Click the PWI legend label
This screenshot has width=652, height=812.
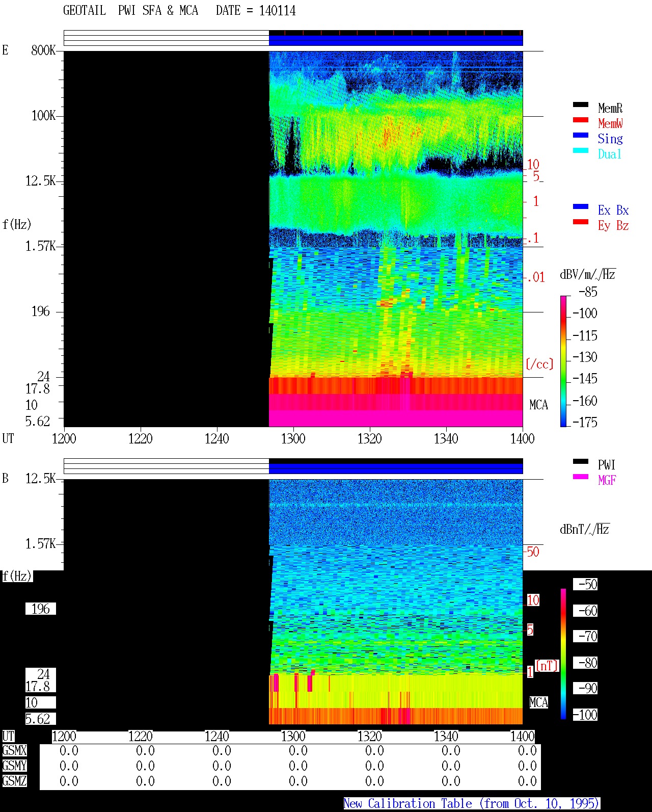click(607, 465)
